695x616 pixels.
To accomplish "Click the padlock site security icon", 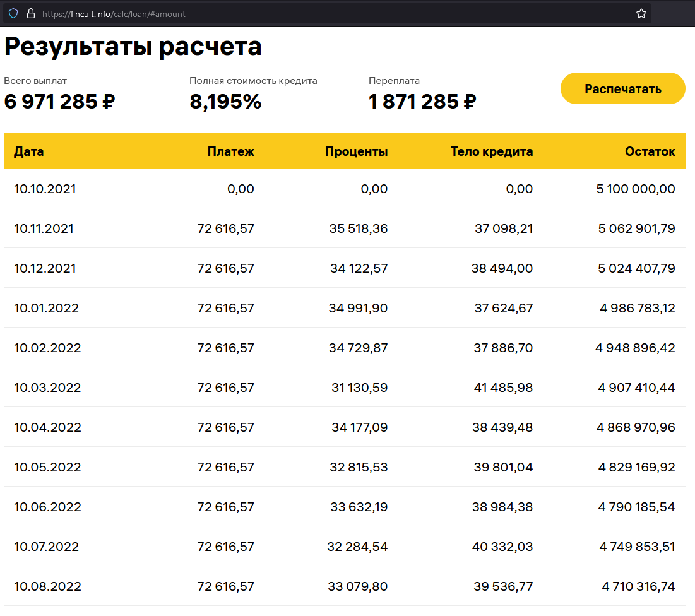I will (x=30, y=14).
